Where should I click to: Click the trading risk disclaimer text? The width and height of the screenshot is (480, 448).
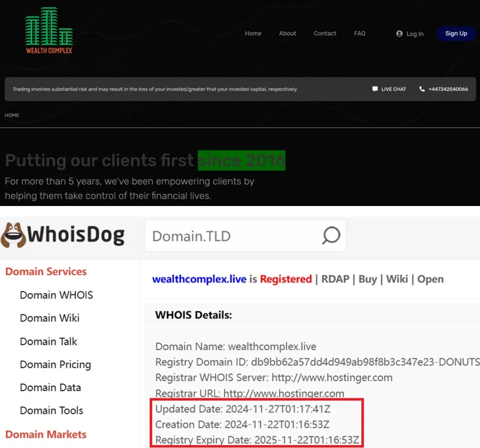[x=155, y=89]
